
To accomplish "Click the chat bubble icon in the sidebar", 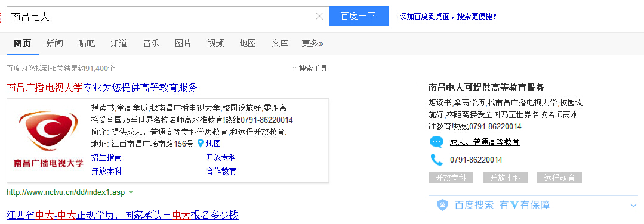I will [436, 142].
